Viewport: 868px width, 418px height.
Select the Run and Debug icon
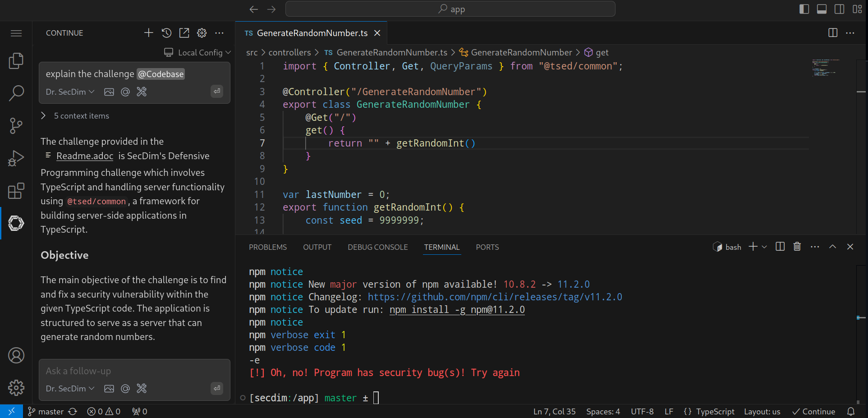click(16, 158)
